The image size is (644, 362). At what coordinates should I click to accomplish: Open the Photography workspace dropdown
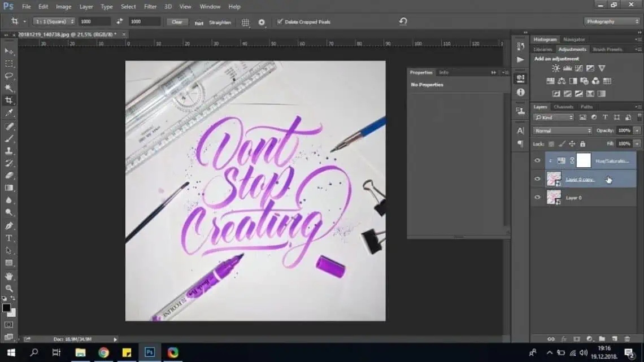click(x=612, y=21)
